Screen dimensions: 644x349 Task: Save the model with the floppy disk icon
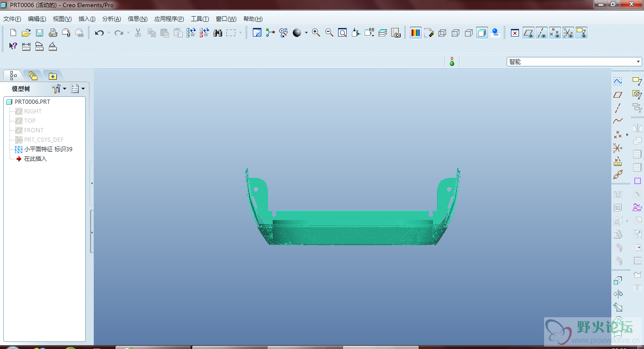40,33
